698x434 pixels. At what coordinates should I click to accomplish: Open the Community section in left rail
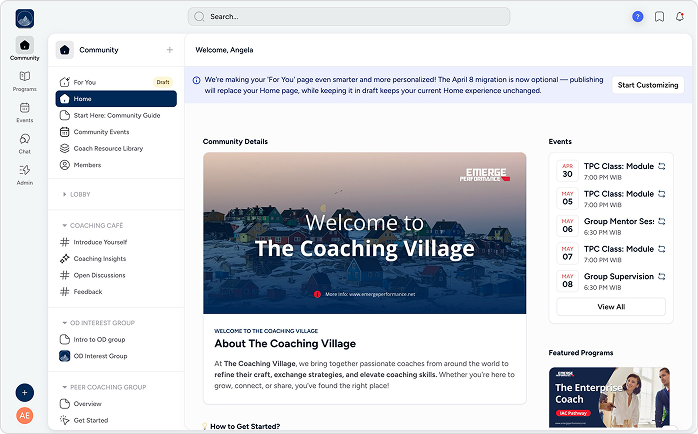point(24,49)
